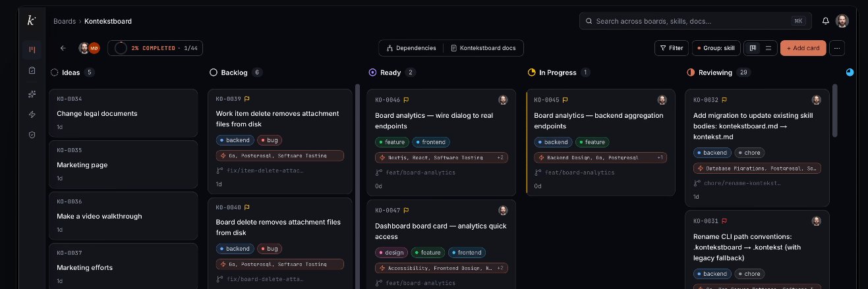
Task: Click the Kontekst 'k' logo
Action: coord(31,20)
